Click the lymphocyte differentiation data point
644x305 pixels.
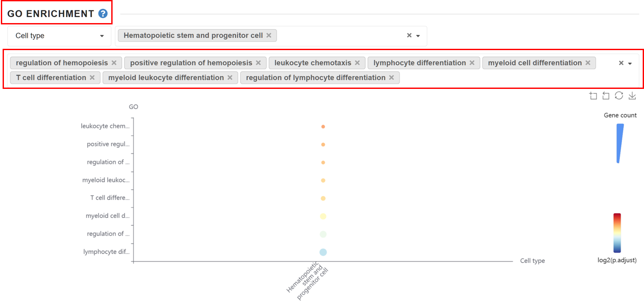click(323, 252)
